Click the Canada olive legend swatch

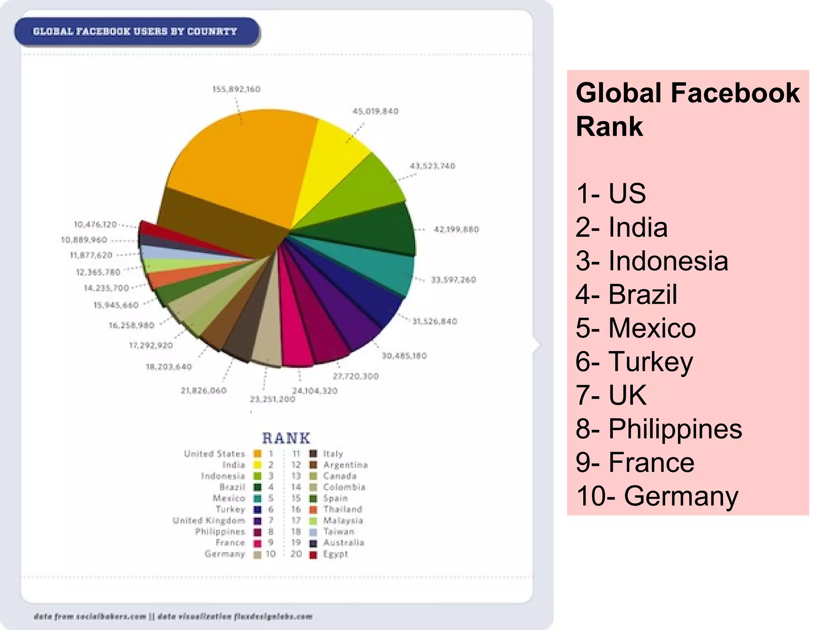pyautogui.click(x=313, y=476)
